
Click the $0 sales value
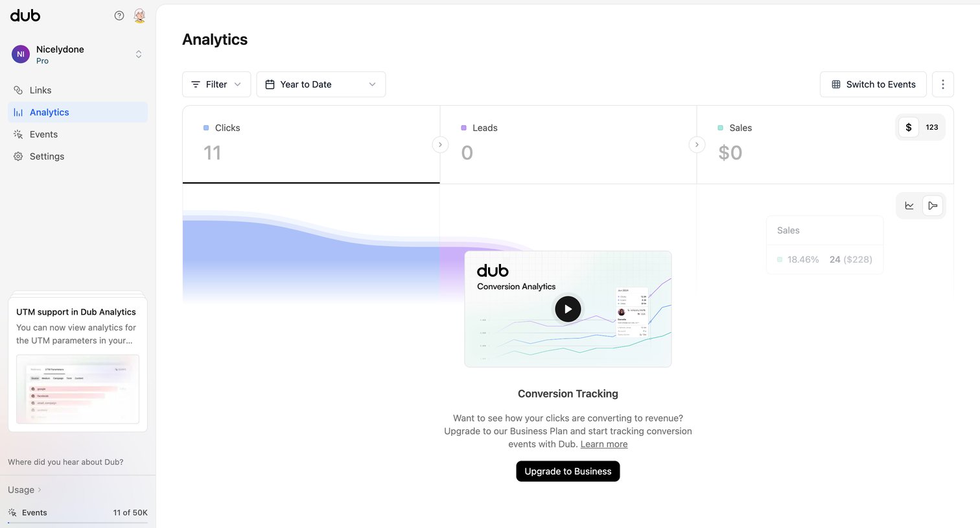pos(730,153)
